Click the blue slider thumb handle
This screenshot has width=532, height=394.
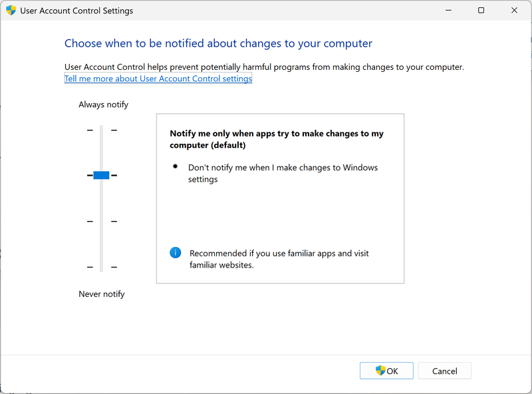tap(101, 175)
